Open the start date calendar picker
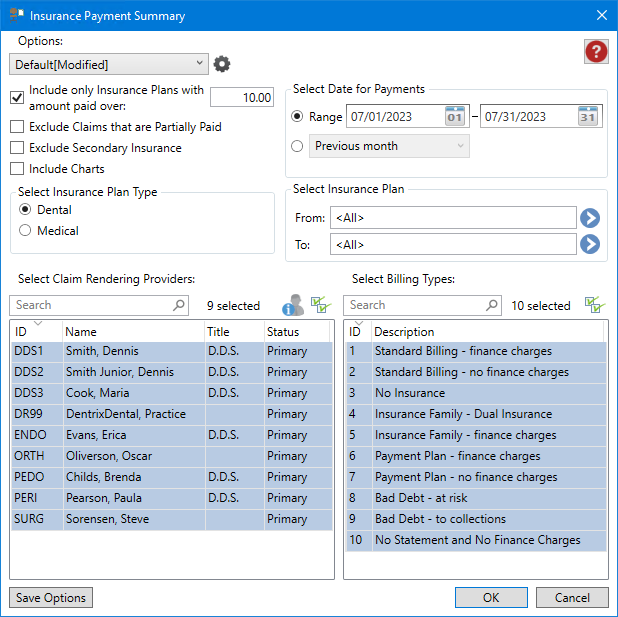Viewport: 618px width, 617px height. (455, 117)
